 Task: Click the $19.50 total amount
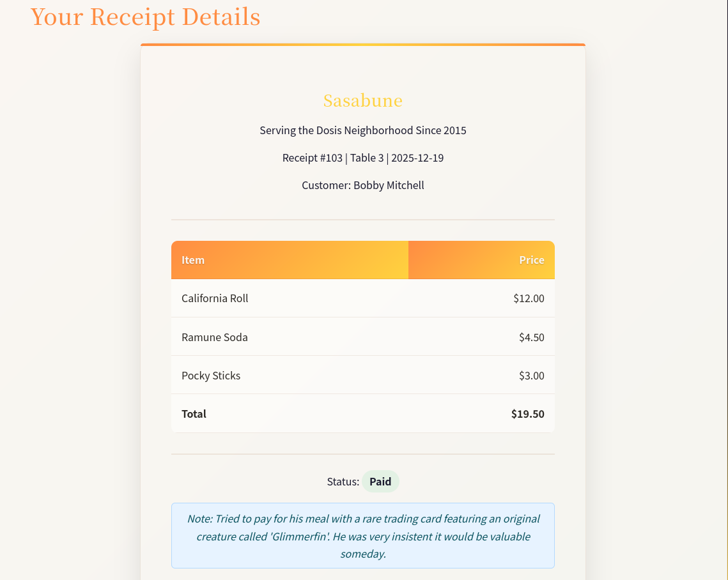(x=527, y=414)
